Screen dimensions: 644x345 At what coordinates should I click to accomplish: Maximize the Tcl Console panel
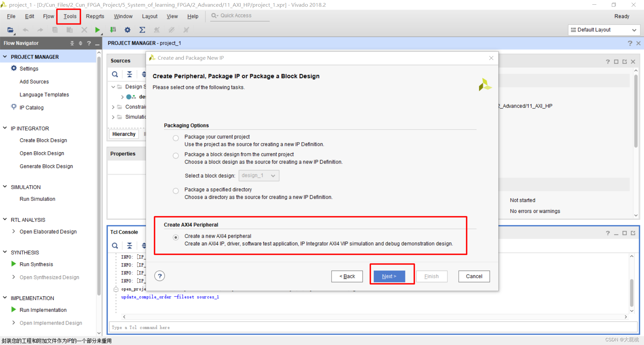point(625,233)
